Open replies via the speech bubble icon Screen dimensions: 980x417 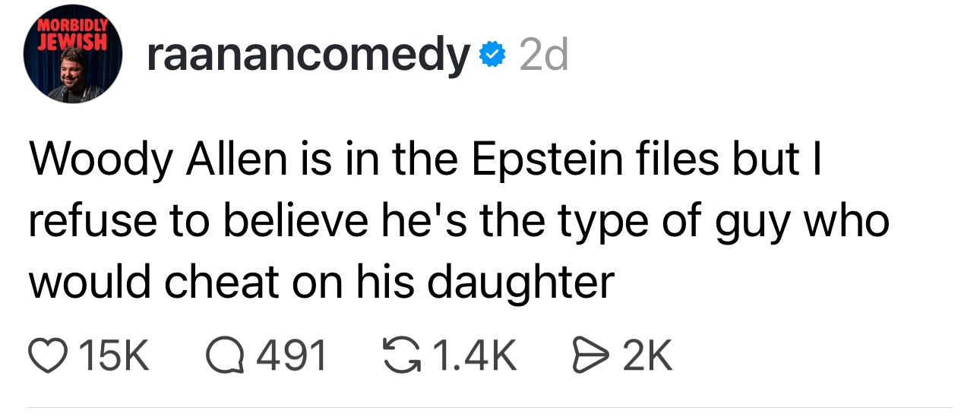pyautogui.click(x=225, y=355)
